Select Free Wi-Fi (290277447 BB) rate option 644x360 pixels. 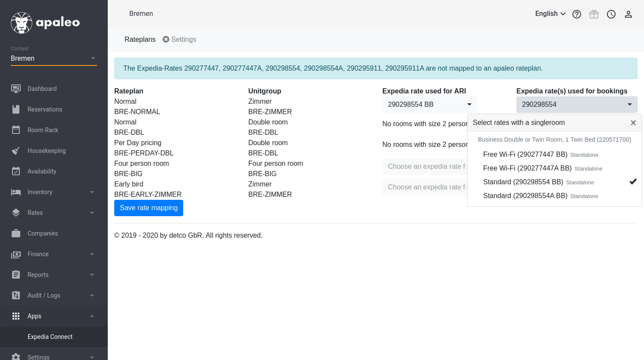[x=525, y=155]
